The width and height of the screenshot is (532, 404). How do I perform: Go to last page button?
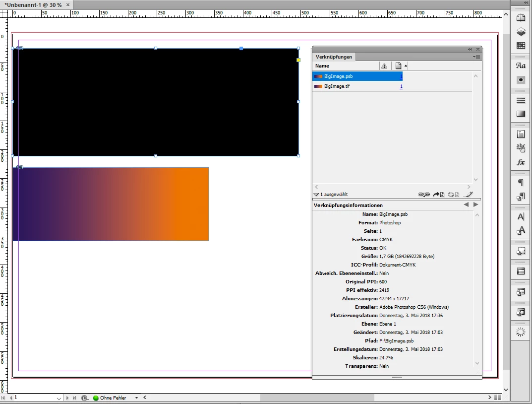coord(74,398)
